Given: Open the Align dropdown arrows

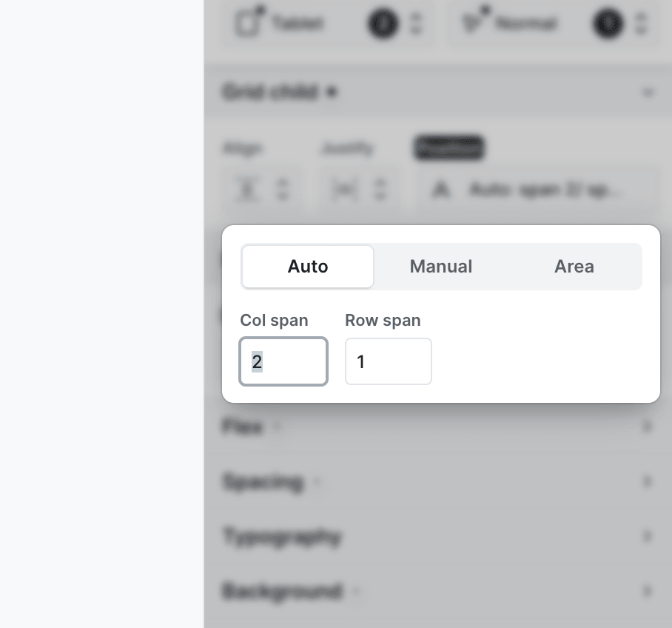Looking at the screenshot, I should coord(282,190).
